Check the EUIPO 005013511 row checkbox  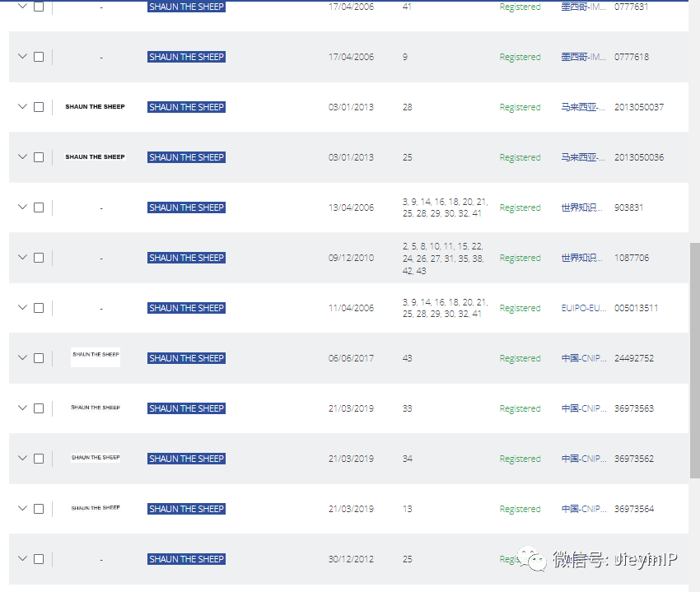pyautogui.click(x=39, y=308)
